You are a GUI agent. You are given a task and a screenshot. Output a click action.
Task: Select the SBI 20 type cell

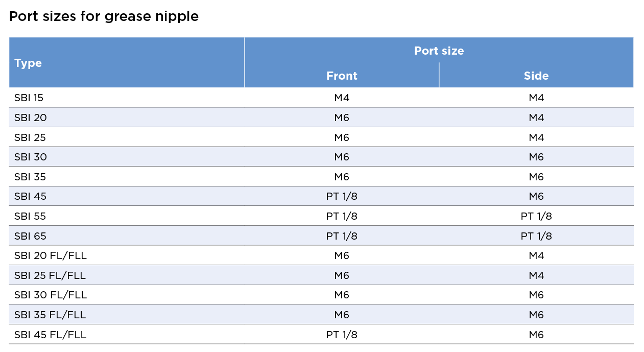[31, 118]
